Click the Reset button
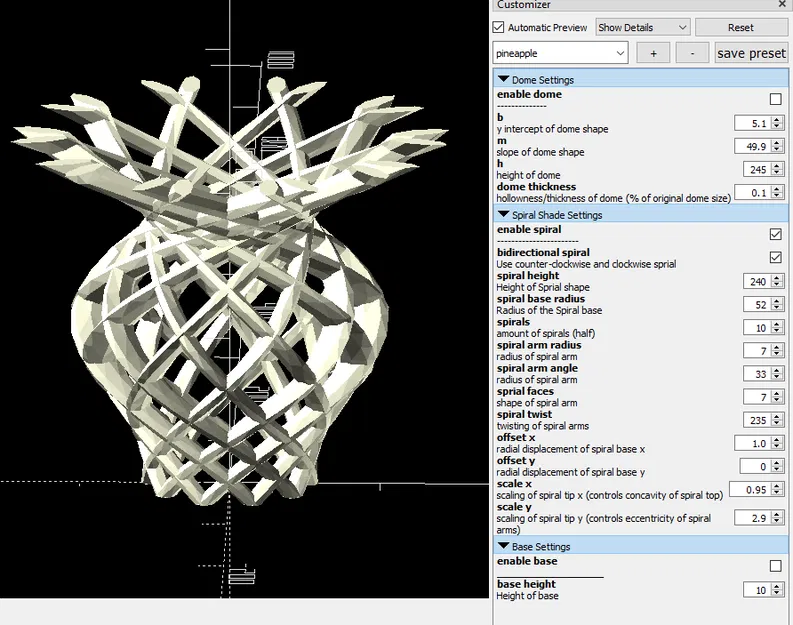This screenshot has width=793, height=625. 740,27
